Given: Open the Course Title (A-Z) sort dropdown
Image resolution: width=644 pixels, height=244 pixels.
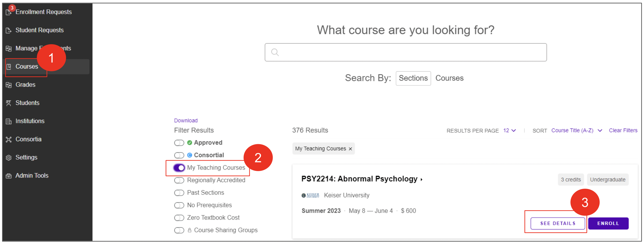Looking at the screenshot, I should [x=577, y=130].
